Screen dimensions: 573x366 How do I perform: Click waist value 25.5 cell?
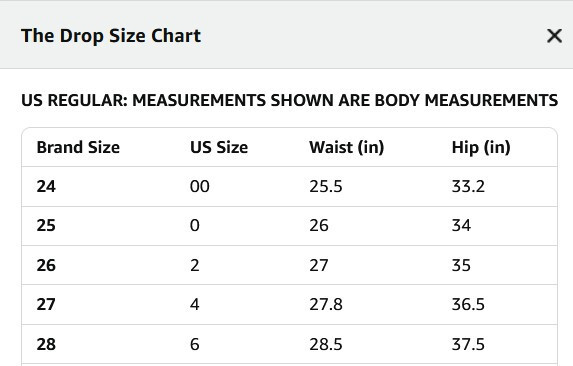[326, 186]
